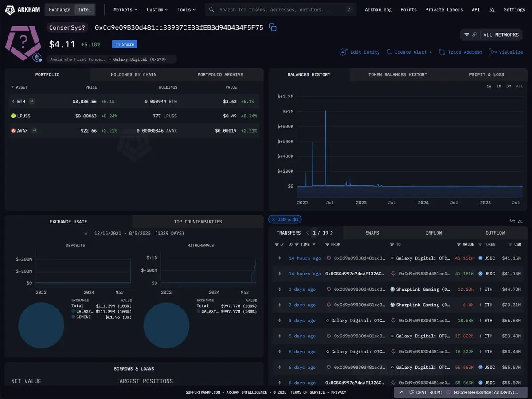Click the deposits pie chart

click(41, 325)
